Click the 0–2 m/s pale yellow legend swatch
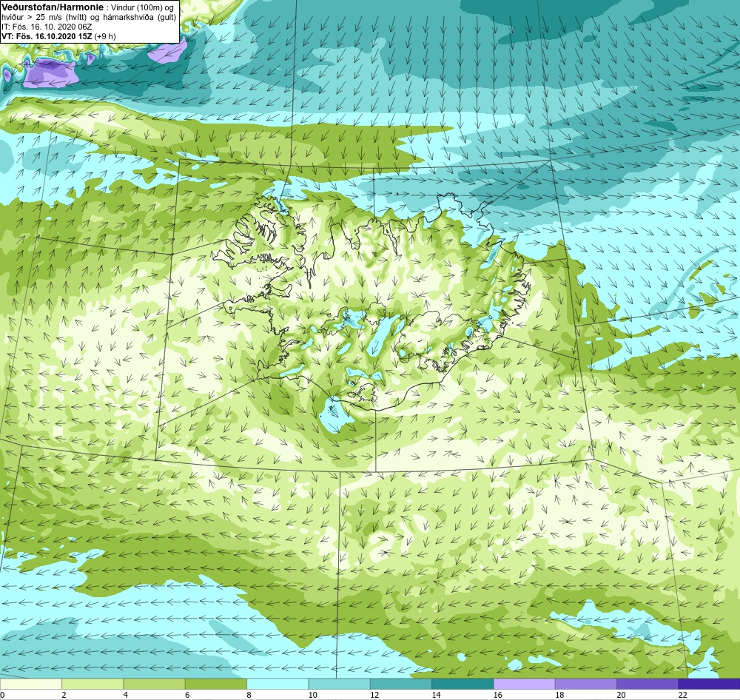This screenshot has width=740, height=700. pos(30,684)
